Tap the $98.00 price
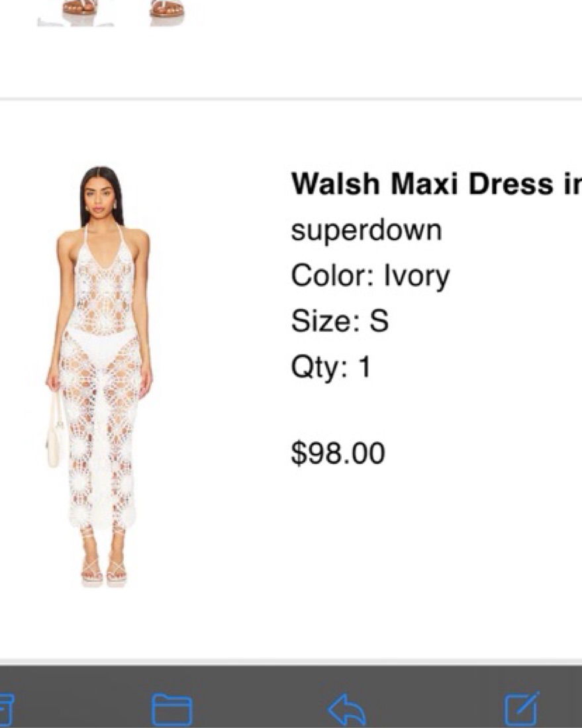 (338, 453)
